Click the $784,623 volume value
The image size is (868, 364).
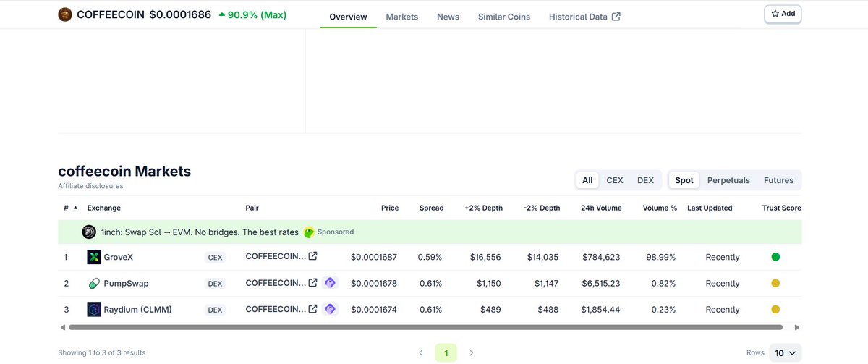(x=601, y=257)
